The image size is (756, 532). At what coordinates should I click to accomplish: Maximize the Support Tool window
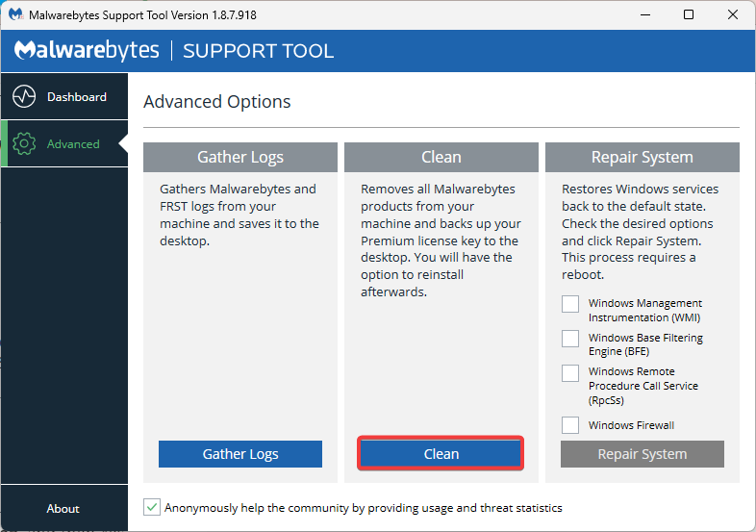tap(689, 14)
